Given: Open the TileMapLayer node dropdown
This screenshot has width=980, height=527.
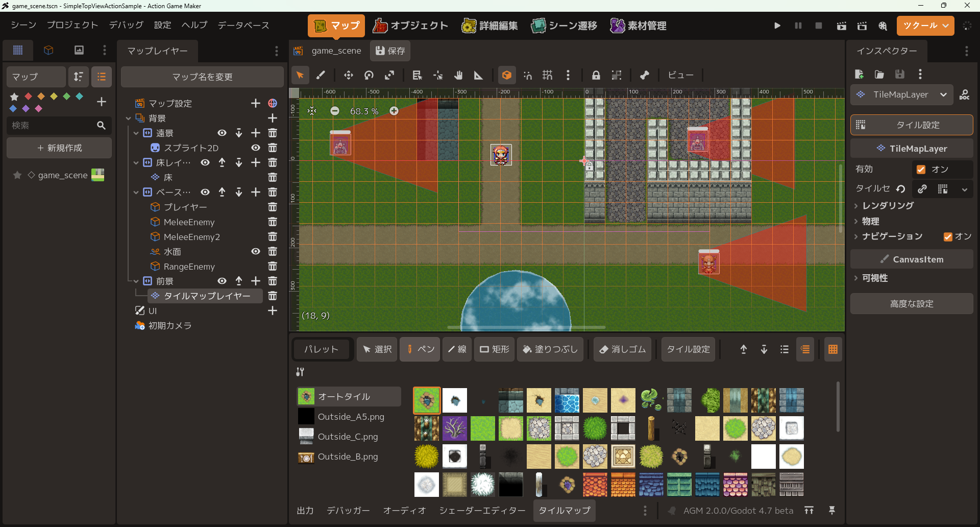Looking at the screenshot, I should [902, 94].
